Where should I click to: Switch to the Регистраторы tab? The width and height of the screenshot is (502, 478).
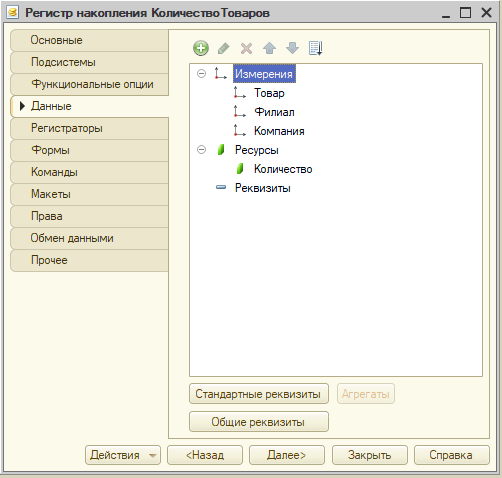click(x=89, y=128)
